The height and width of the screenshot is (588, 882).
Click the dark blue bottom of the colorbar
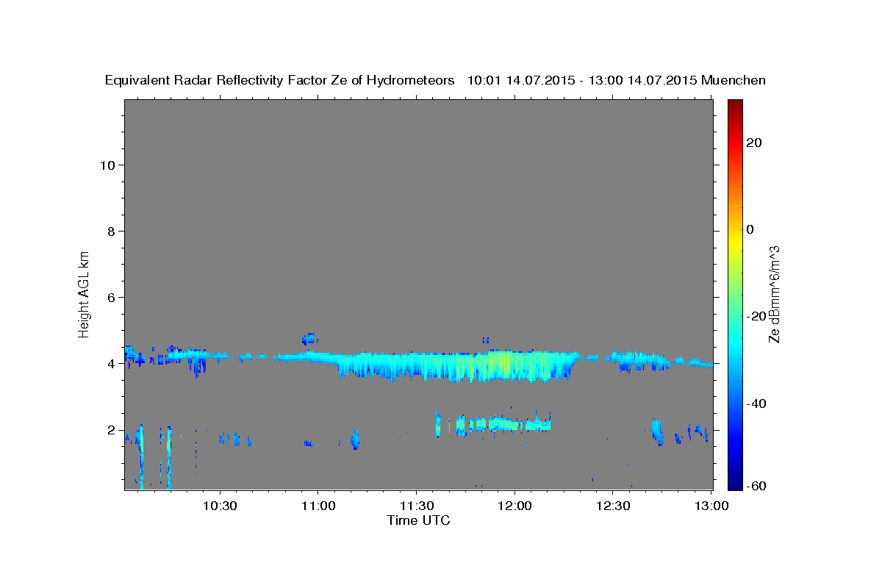point(735,481)
